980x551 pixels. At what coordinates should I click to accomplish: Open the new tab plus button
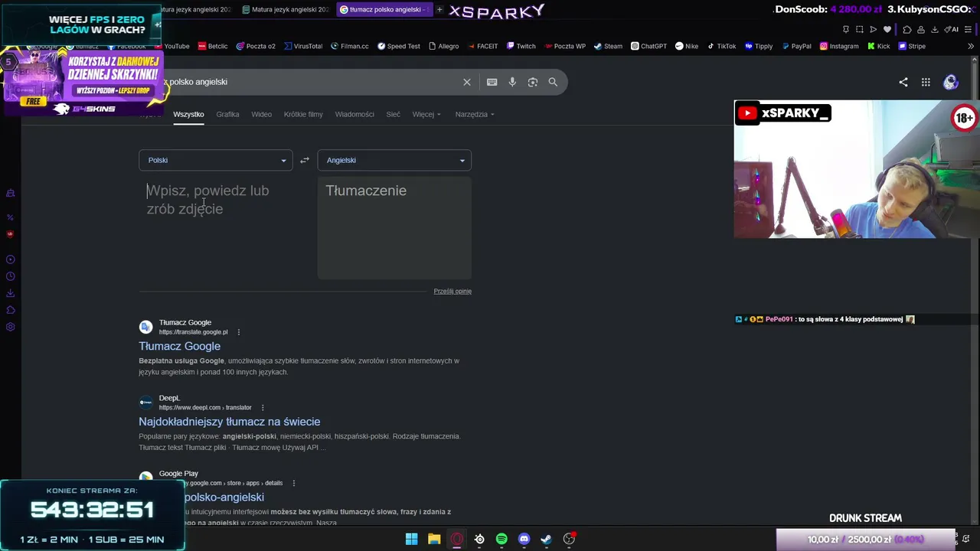[439, 9]
